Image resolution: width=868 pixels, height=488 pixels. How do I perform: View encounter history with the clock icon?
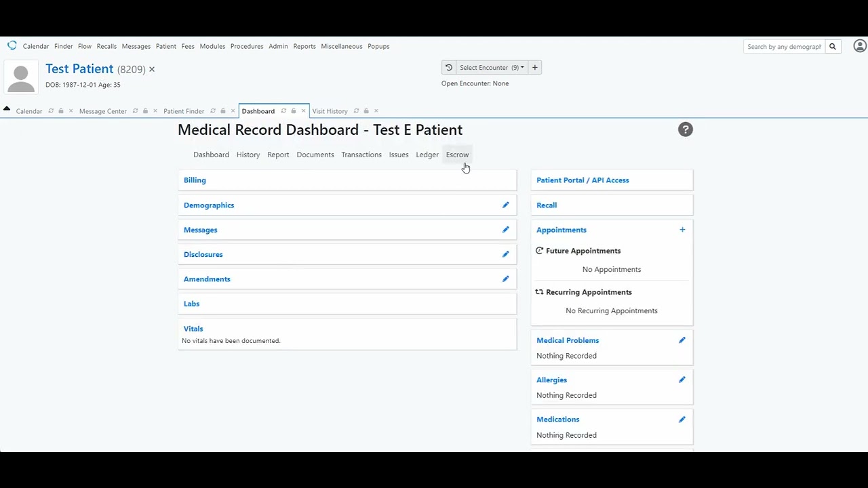(x=448, y=68)
